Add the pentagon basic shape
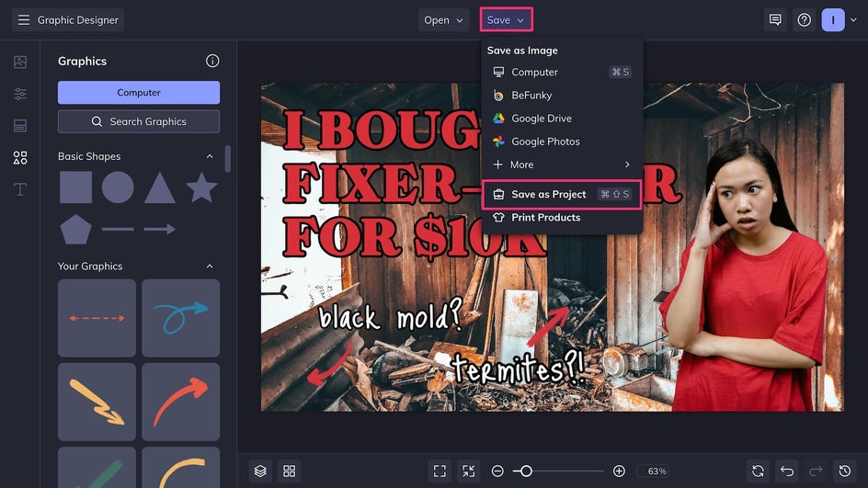This screenshot has width=868, height=488. click(x=75, y=230)
